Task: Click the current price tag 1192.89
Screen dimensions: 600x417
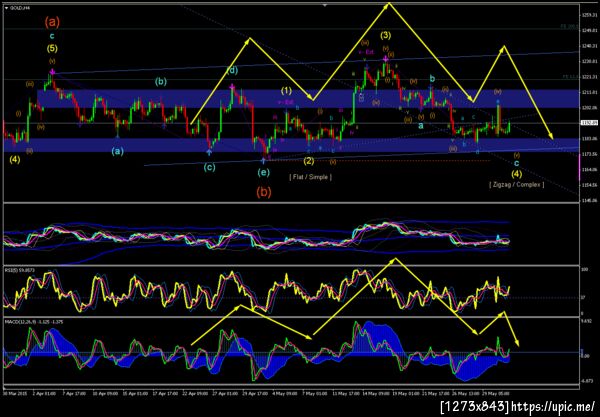Action: (588, 123)
